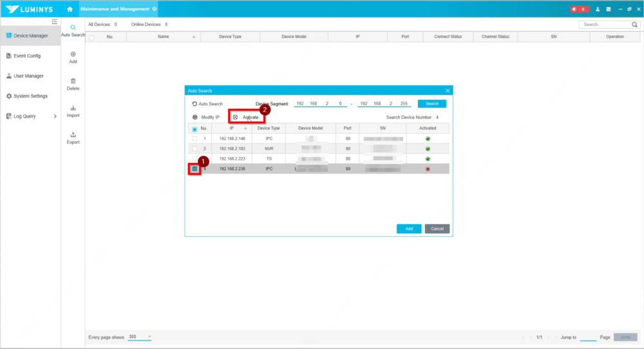
Task: Open the red alarm notification indicator
Action: tap(579, 9)
